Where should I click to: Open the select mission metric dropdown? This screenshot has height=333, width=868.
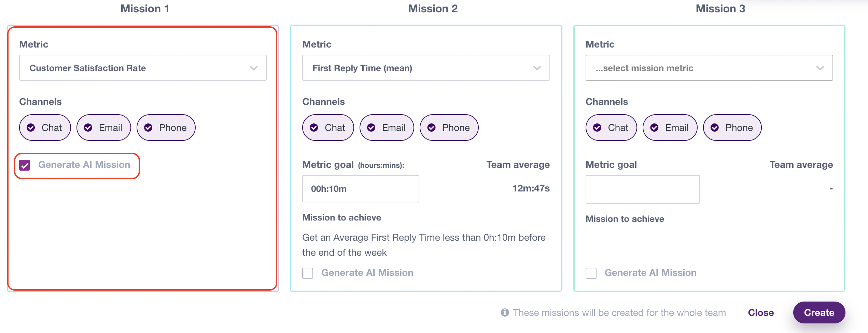709,68
